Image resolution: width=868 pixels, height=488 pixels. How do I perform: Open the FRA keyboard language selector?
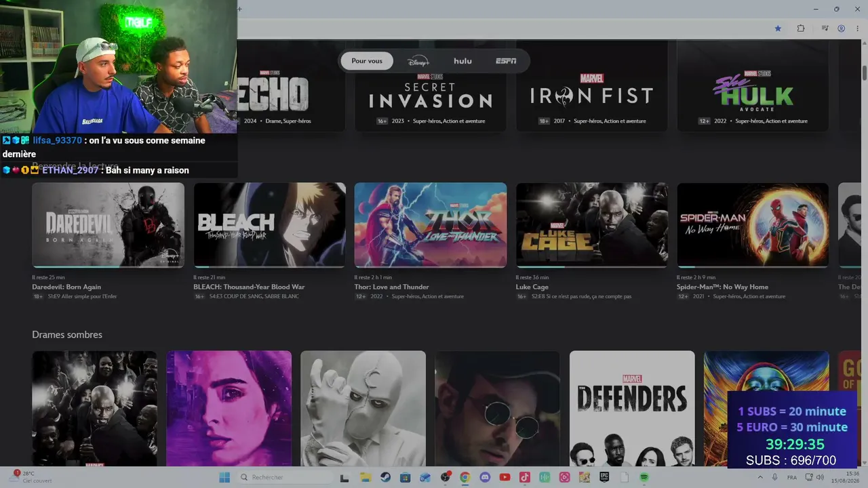pyautogui.click(x=792, y=477)
